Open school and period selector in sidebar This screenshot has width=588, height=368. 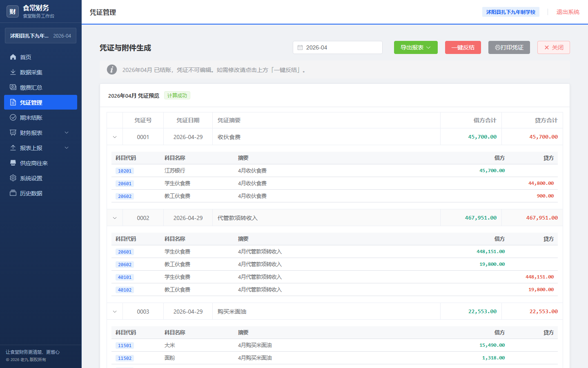pyautogui.click(x=40, y=36)
